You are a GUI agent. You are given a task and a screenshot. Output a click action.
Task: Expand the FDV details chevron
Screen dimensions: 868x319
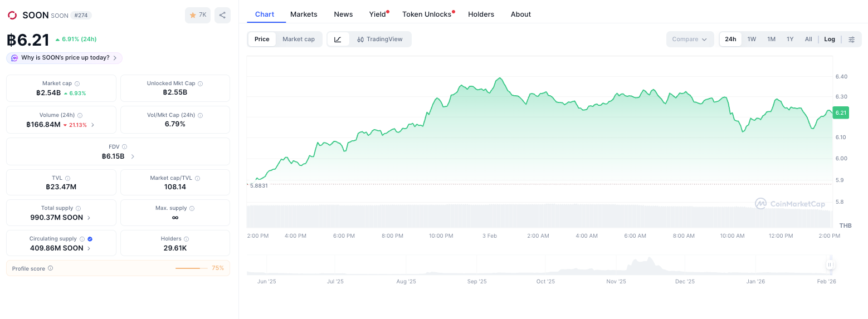pyautogui.click(x=133, y=156)
